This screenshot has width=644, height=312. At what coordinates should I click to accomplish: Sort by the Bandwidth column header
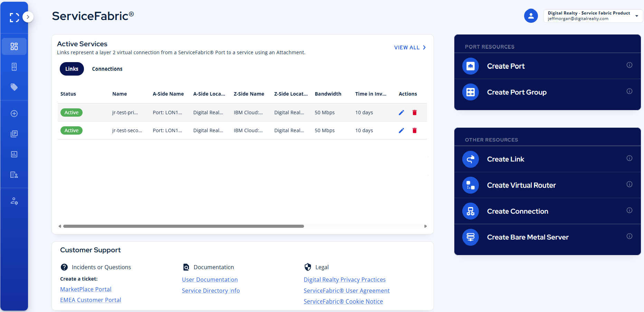328,94
